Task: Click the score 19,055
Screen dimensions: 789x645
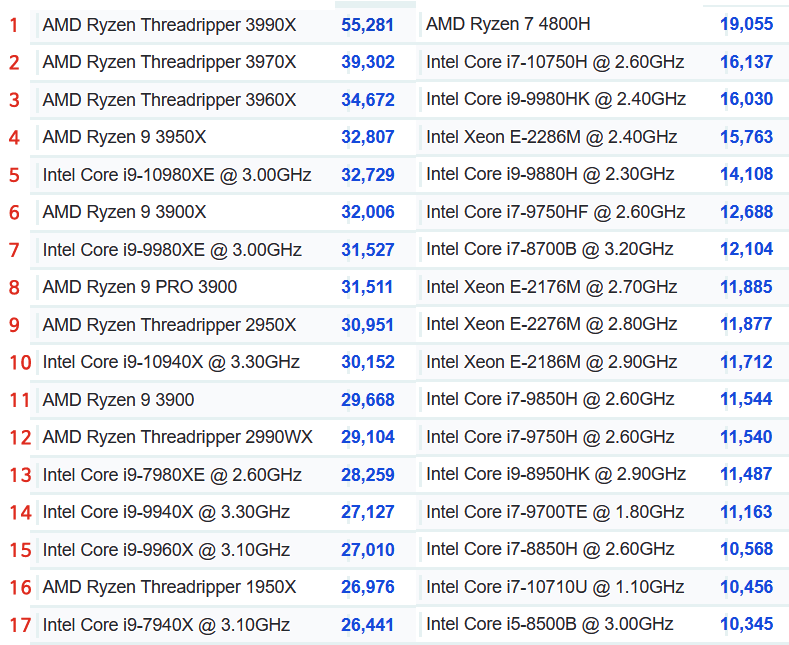Action: tap(746, 24)
